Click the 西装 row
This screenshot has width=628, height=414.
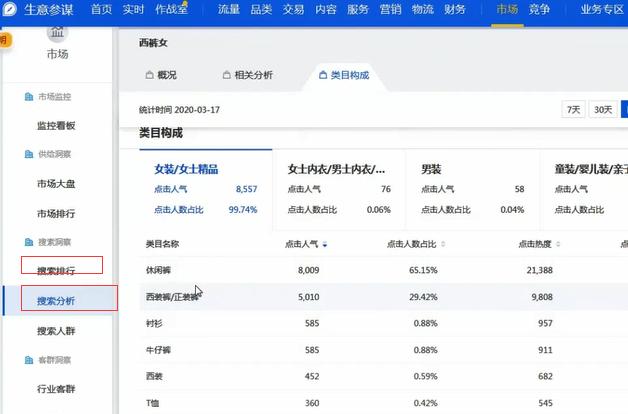pos(384,376)
